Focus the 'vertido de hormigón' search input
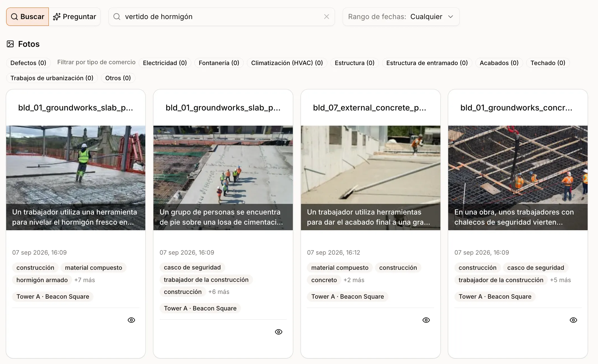598x364 pixels. (222, 17)
